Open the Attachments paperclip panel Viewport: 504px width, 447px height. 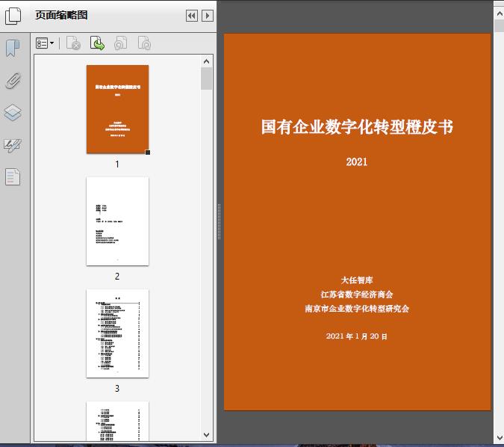[13, 81]
